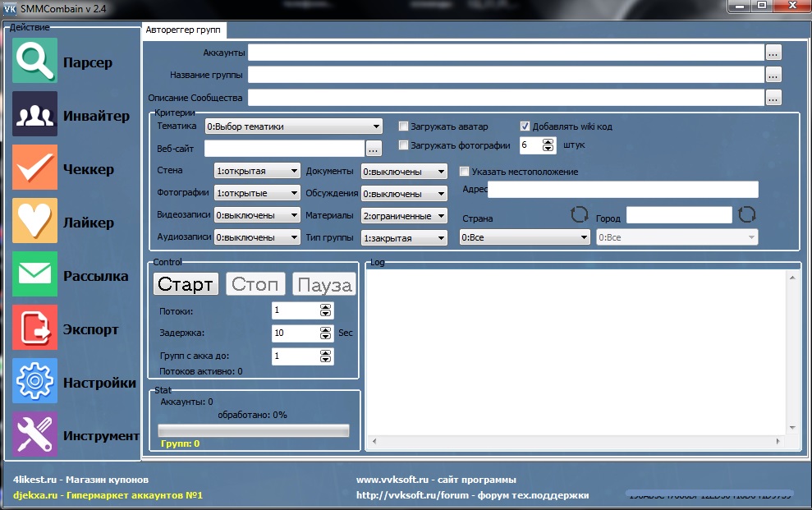Open Настройки gear icon
Image resolution: width=812 pixels, height=510 pixels.
click(x=34, y=381)
